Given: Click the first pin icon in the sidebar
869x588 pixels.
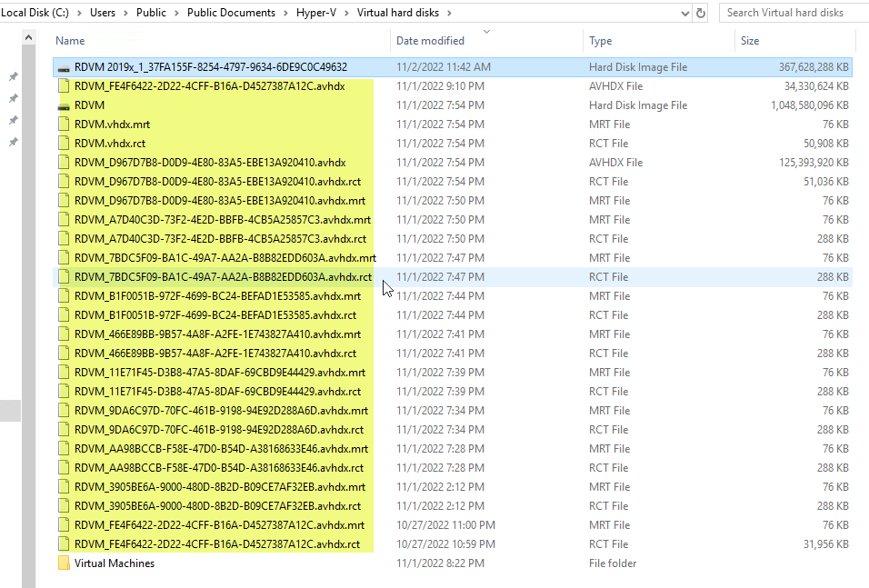Looking at the screenshot, I should click(14, 76).
